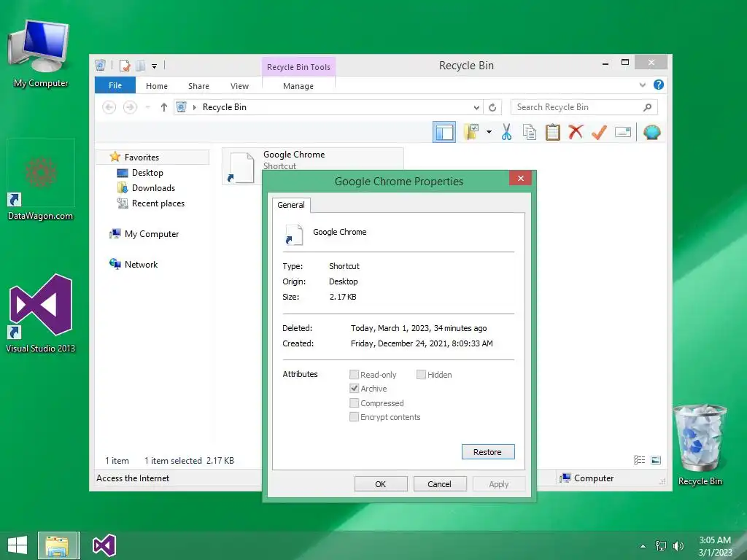Viewport: 747px width, 560px height.
Task: Go up one level with the up arrow
Action: (164, 107)
